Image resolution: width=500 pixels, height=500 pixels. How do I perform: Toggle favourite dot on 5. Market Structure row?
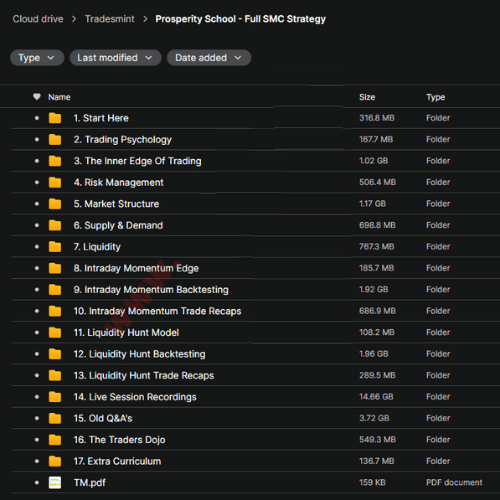point(37,204)
